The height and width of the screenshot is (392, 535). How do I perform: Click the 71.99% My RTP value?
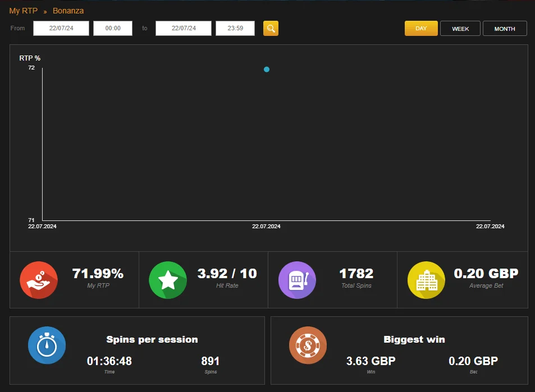pos(98,273)
